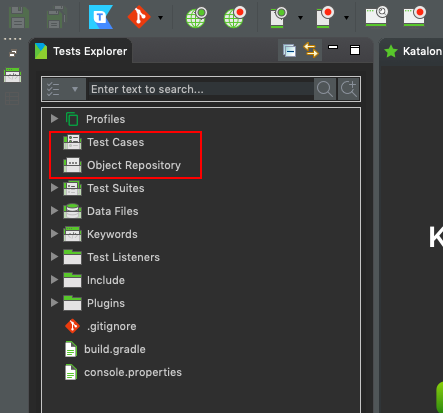This screenshot has height=413, width=443.
Task: Open the Spy Mobile dropdown arrow
Action: [300, 18]
